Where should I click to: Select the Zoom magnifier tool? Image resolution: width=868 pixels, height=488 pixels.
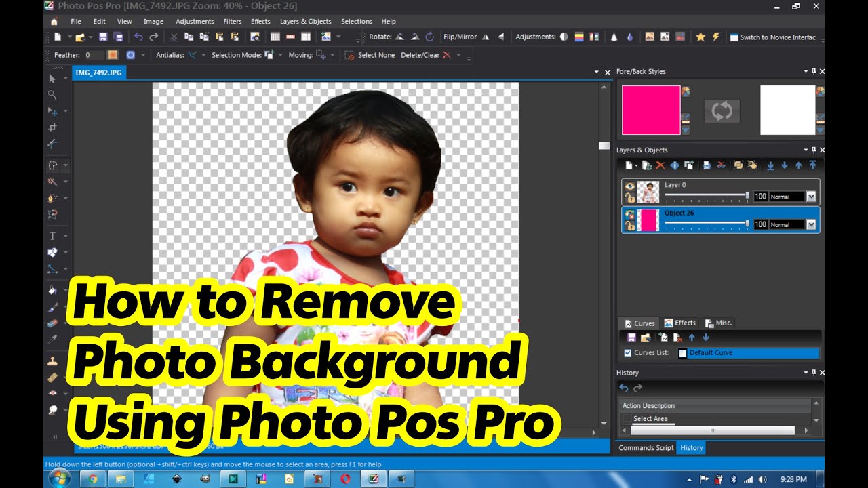pyautogui.click(x=52, y=95)
